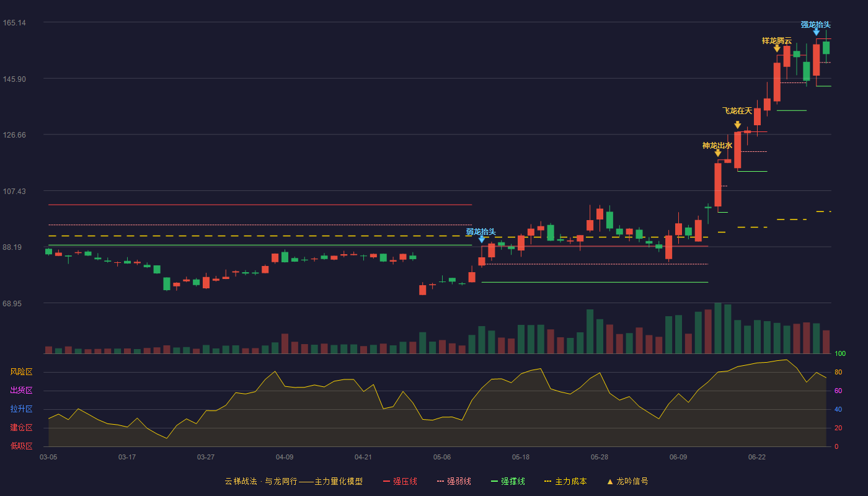
Task: Select the 建仓区 zone label
Action: 22,428
